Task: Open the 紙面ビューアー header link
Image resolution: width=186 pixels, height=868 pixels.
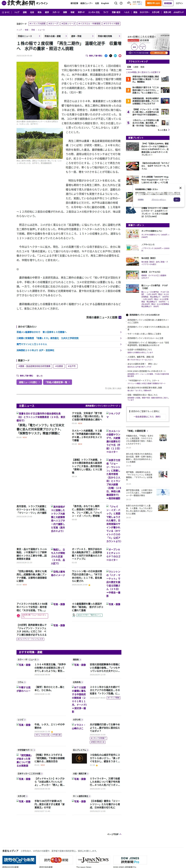Action: click(86, 3)
